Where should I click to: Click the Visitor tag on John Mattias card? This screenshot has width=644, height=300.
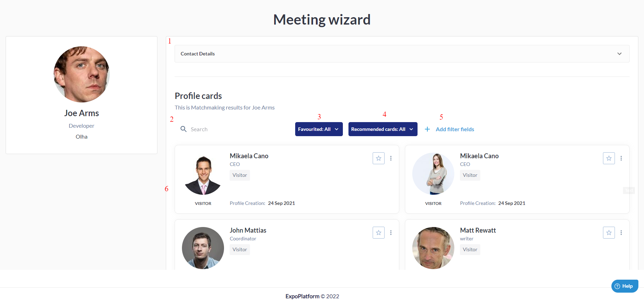tap(240, 249)
